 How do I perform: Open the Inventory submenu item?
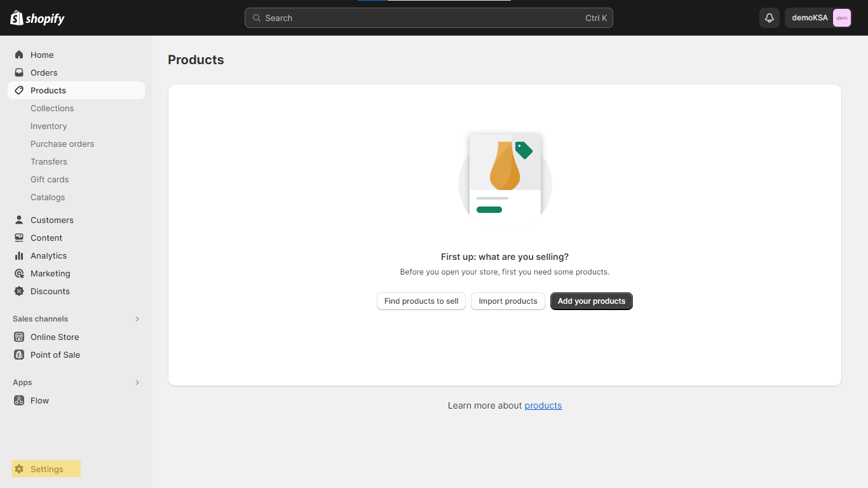(x=48, y=126)
